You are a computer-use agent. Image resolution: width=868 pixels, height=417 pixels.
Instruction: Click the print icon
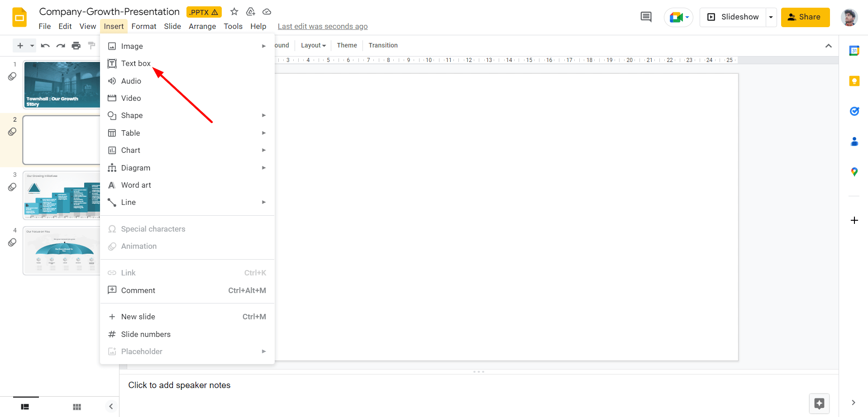[x=76, y=46]
